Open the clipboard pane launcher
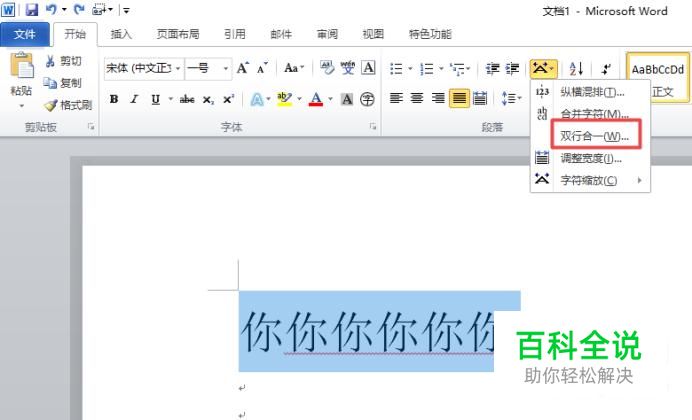This screenshot has height=420, width=692. coord(91,127)
